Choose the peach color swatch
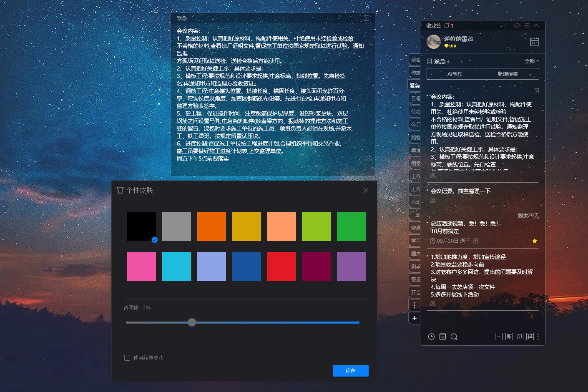The height and width of the screenshot is (392, 588). pyautogui.click(x=281, y=226)
